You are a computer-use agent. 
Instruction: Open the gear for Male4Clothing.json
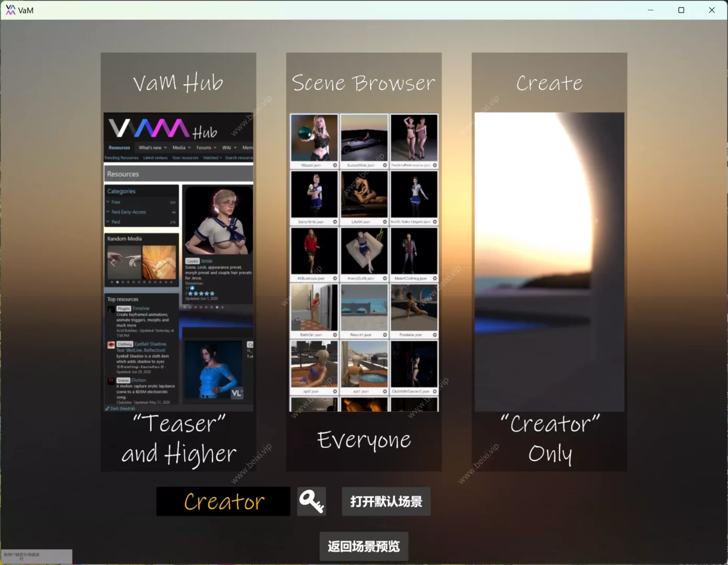[435, 278]
